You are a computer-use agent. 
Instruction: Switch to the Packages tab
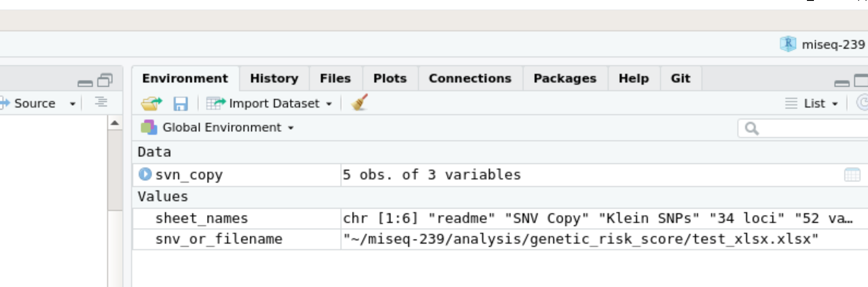tap(564, 78)
